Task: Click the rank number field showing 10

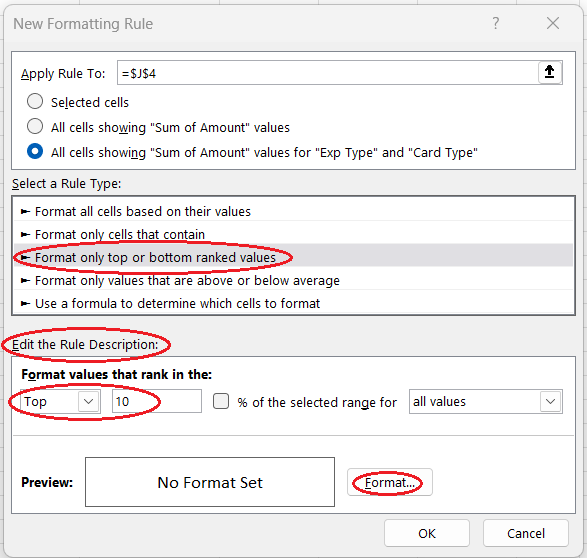Action: click(156, 401)
